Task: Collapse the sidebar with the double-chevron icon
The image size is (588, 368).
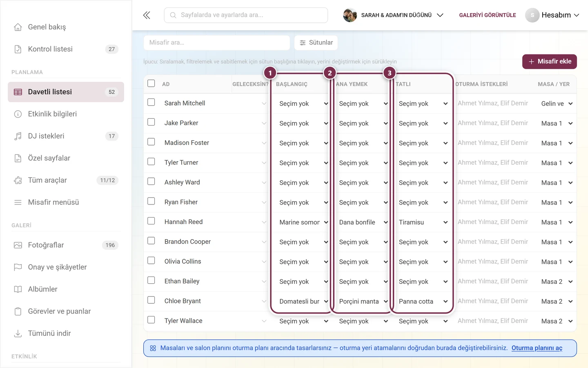Action: point(147,15)
